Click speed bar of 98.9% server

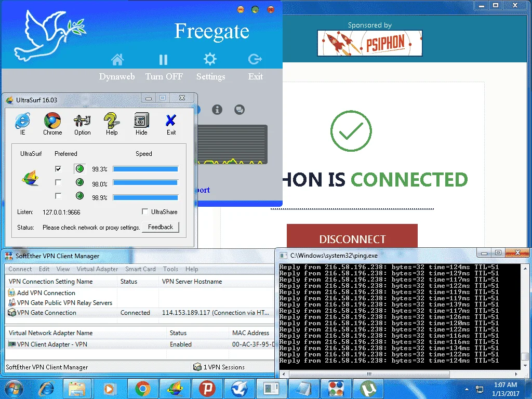pos(145,197)
